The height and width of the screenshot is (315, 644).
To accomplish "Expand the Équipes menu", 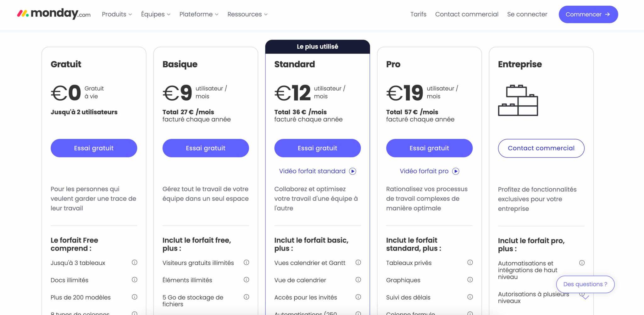I will (155, 14).
